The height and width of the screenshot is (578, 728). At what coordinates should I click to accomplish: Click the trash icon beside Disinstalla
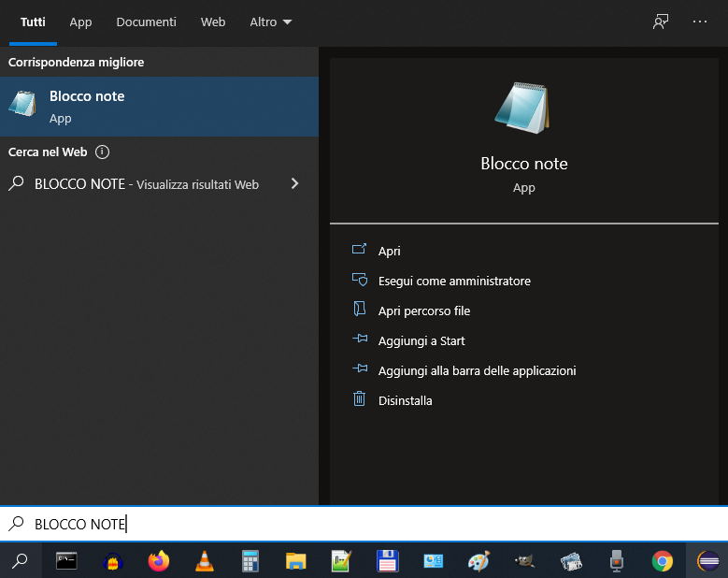360,398
